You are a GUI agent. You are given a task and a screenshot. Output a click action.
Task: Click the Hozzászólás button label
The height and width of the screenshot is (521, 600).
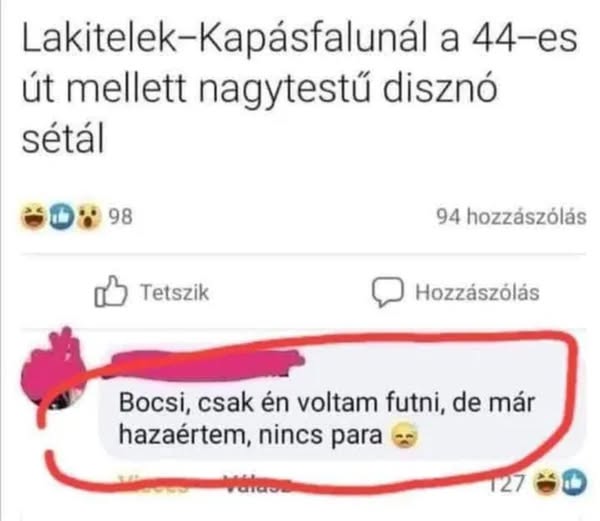[x=478, y=293]
